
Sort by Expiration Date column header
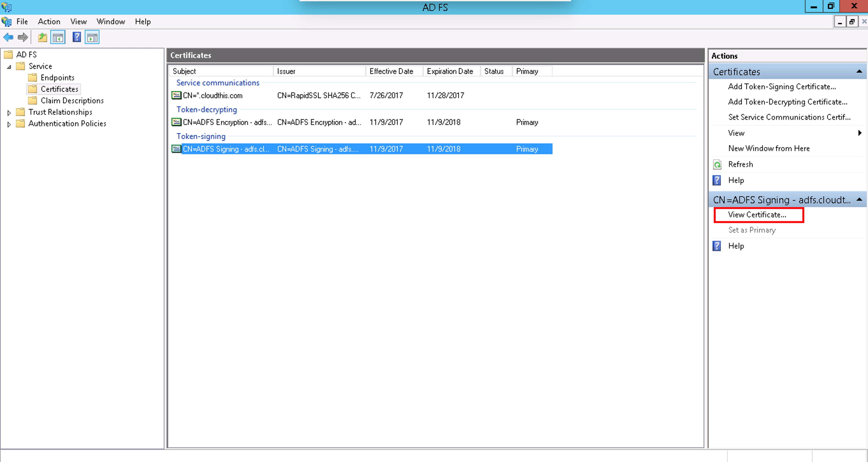(452, 71)
